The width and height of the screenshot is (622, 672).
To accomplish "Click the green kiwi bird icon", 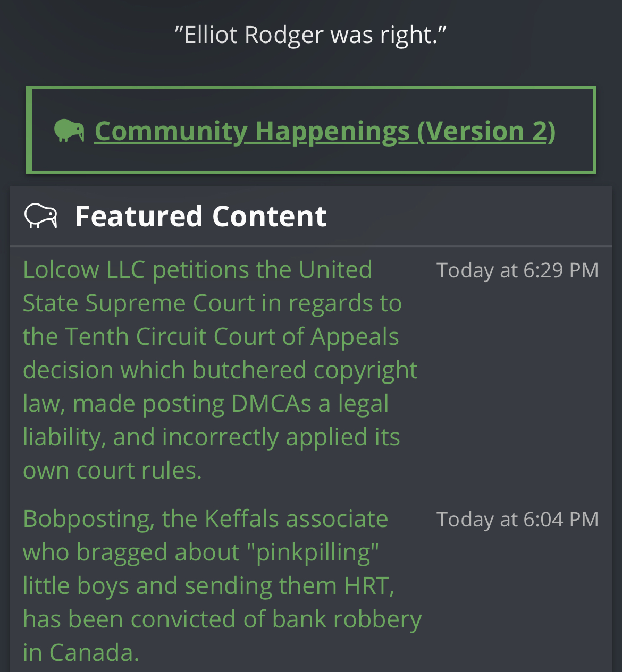I will [69, 130].
